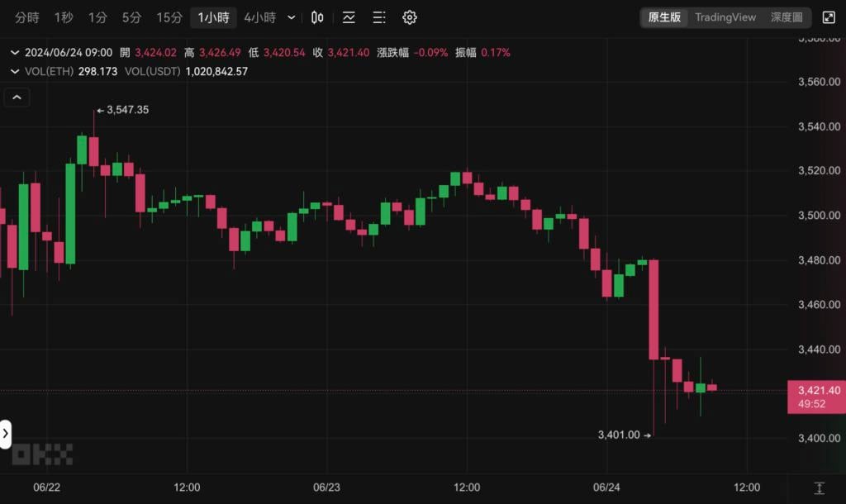Collapse the VOL(ETH) indicator row chevron

[x=14, y=71]
